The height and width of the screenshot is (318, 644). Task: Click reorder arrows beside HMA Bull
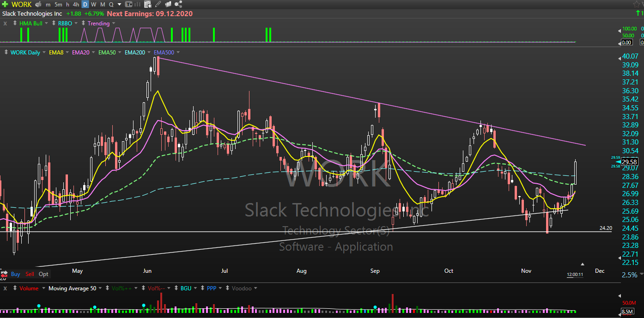(x=15, y=24)
